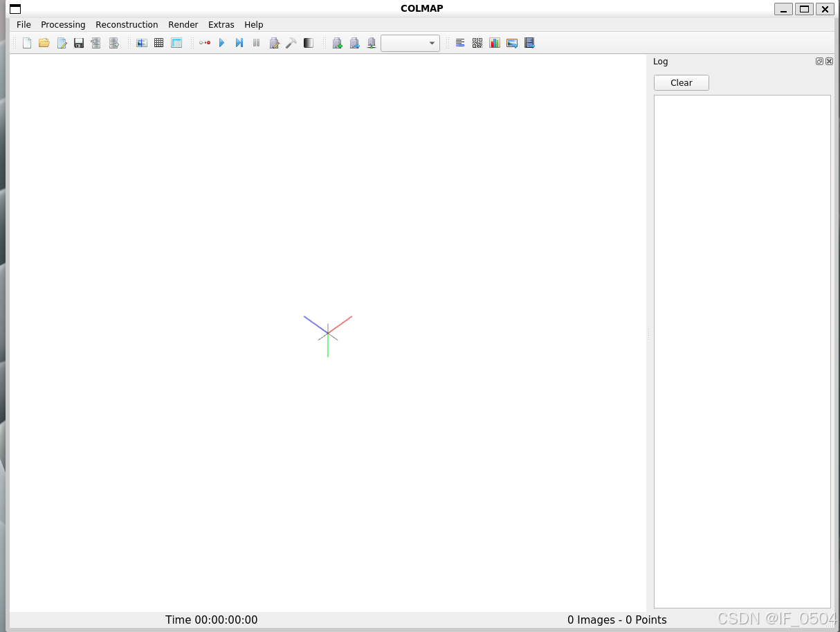
Task: Click inside the empty Log text area
Action: 742,352
